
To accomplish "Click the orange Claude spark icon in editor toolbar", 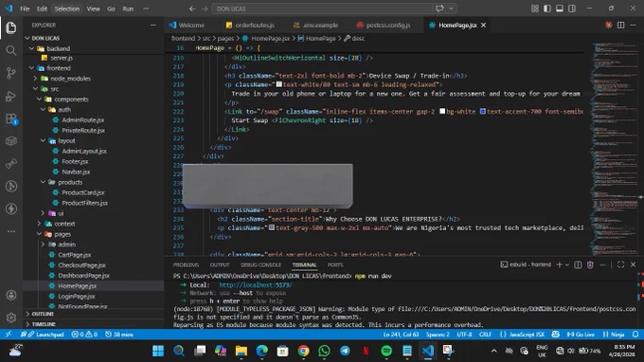I will [608, 25].
